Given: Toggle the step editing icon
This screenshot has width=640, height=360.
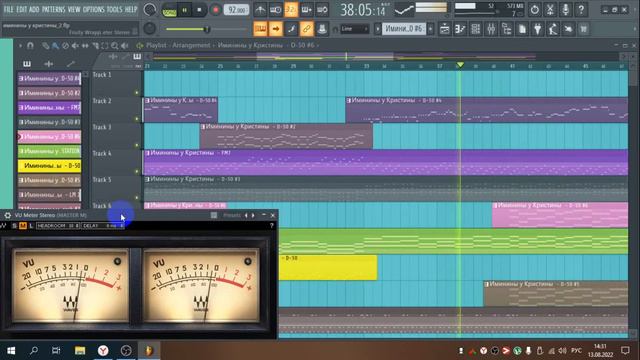Looking at the screenshot, I should coord(291,29).
